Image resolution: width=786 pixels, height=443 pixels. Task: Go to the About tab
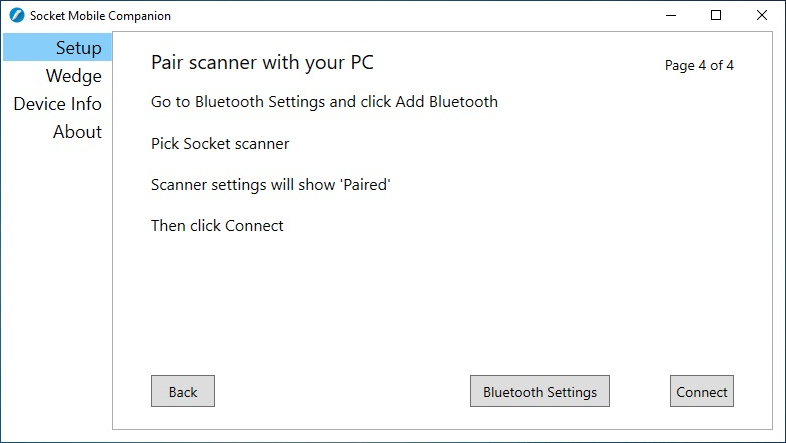tap(77, 132)
